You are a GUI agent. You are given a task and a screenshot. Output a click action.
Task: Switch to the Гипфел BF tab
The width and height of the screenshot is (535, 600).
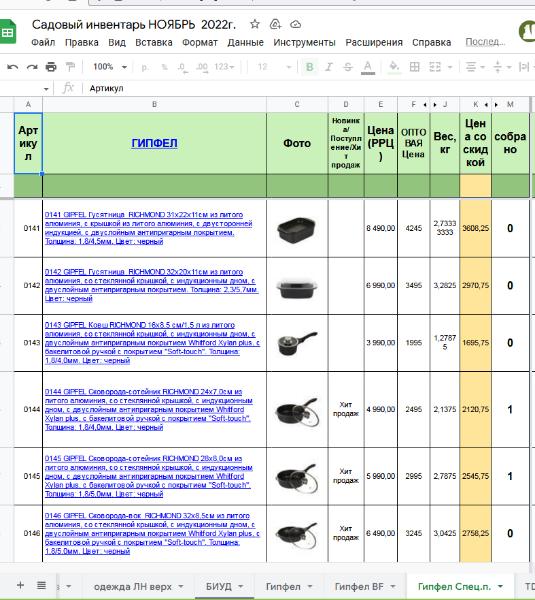tap(359, 587)
